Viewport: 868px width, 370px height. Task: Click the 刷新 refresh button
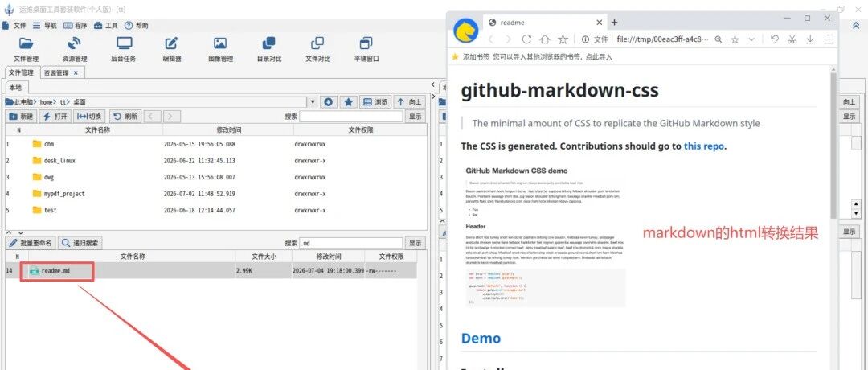(125, 117)
